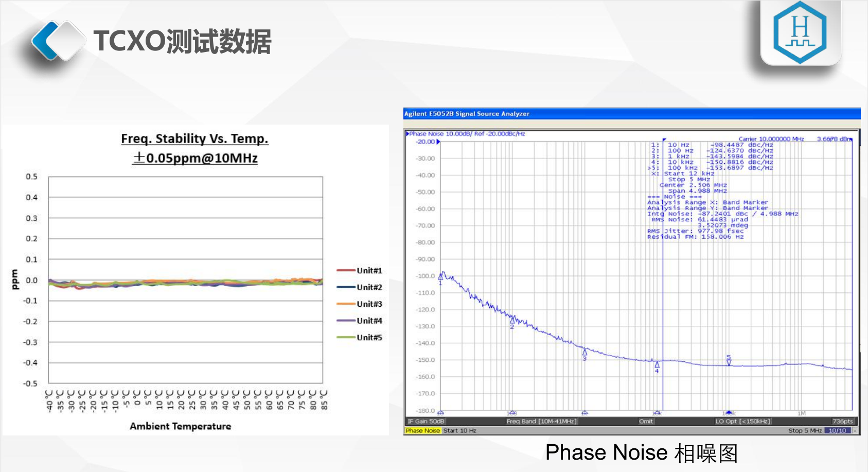
Task: Select marker 1 triangle on the trace
Action: click(x=440, y=276)
